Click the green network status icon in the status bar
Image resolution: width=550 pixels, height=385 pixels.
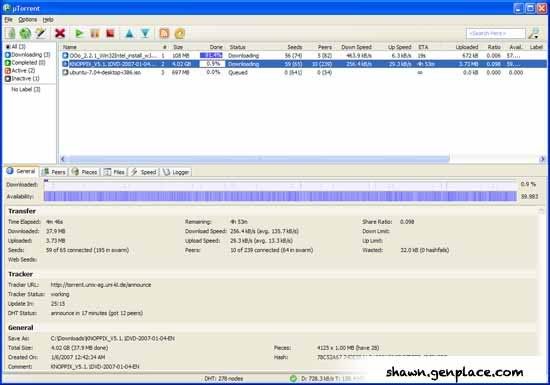[293, 379]
